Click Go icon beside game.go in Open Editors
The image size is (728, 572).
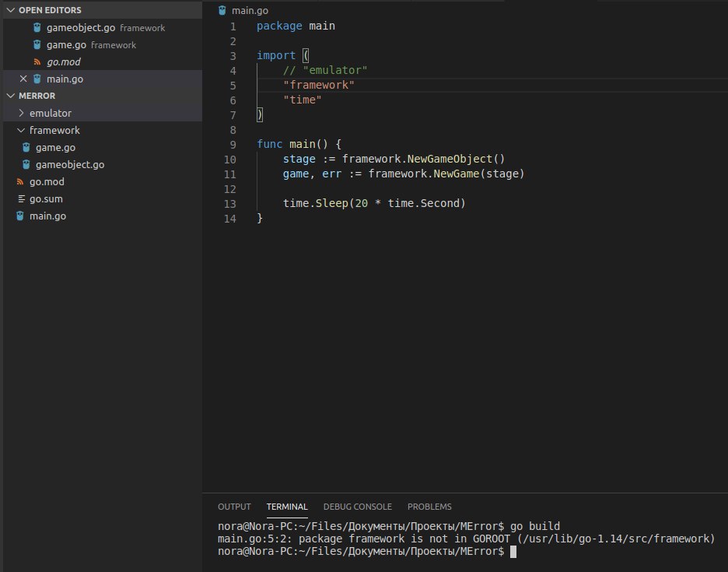[37, 45]
